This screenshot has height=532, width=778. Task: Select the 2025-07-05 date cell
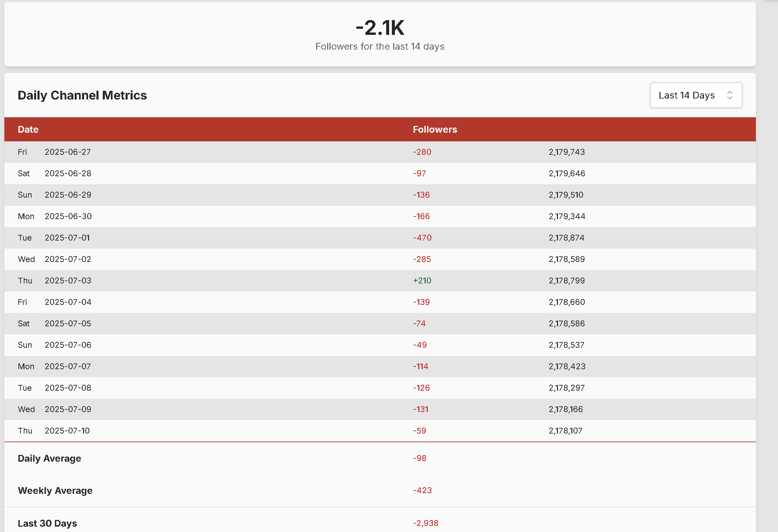tap(68, 323)
